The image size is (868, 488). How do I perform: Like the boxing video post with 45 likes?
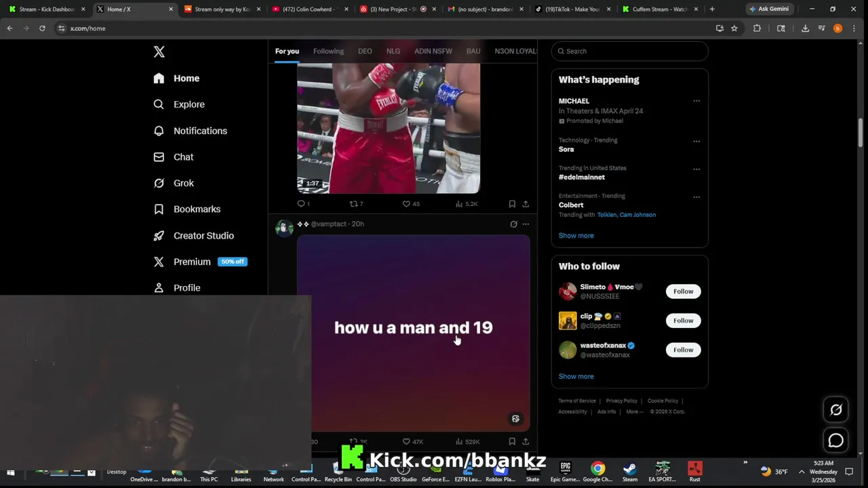click(411, 203)
